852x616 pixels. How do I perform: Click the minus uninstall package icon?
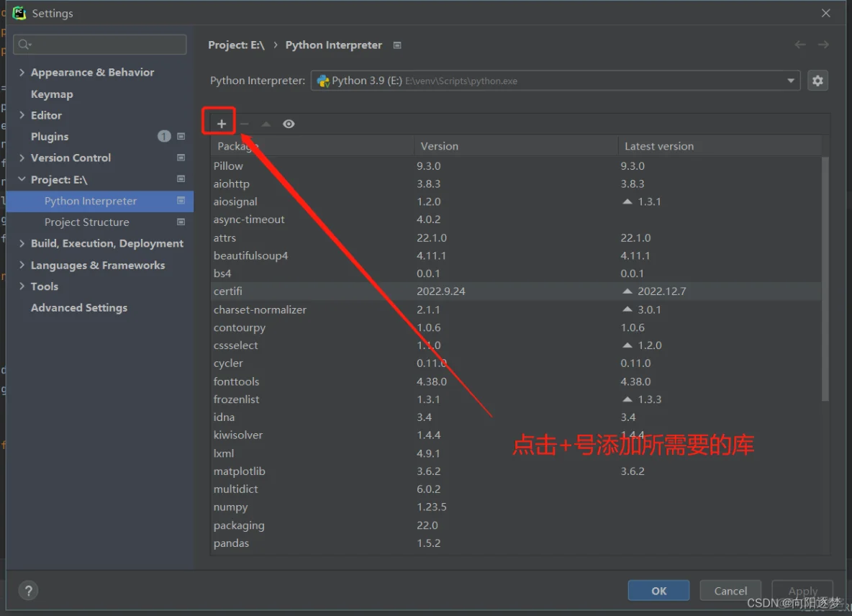click(x=245, y=124)
